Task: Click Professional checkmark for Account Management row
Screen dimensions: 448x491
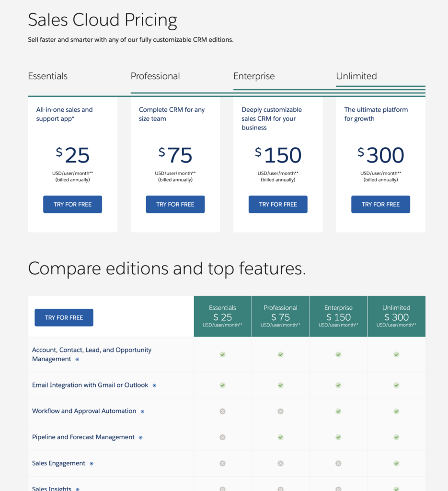Action: [281, 354]
